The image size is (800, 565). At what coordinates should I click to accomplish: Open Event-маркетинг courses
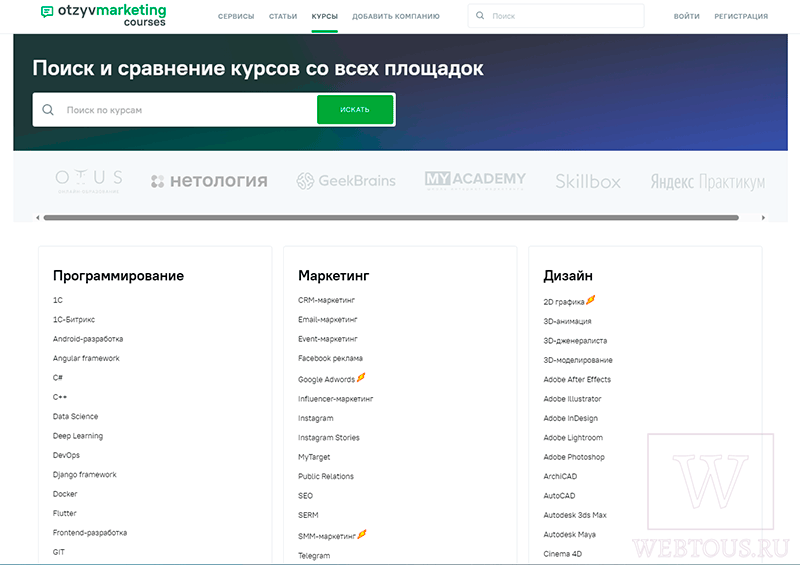pyautogui.click(x=328, y=339)
